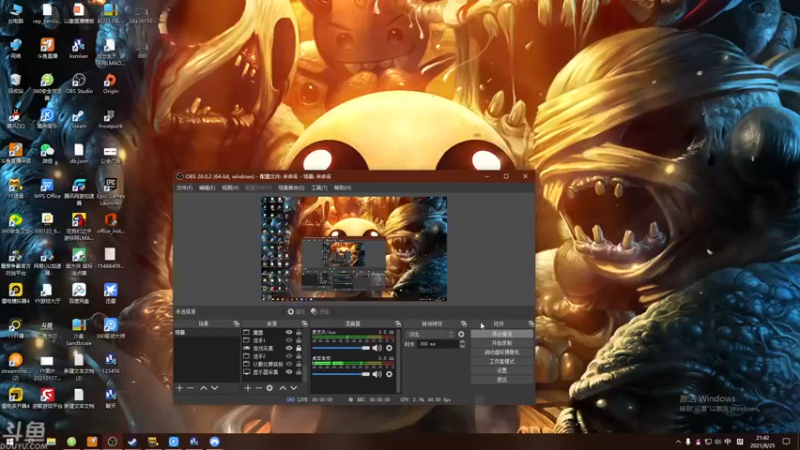Toggle visibility of the 选手2 source
The width and height of the screenshot is (800, 450).
click(x=289, y=356)
